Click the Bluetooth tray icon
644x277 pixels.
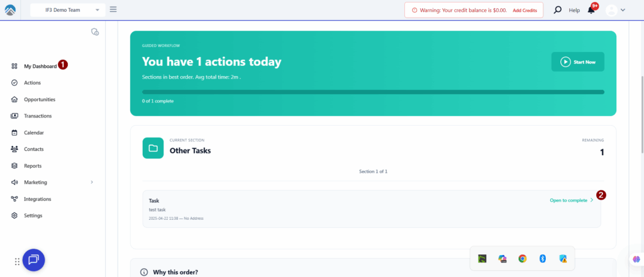[543, 258]
